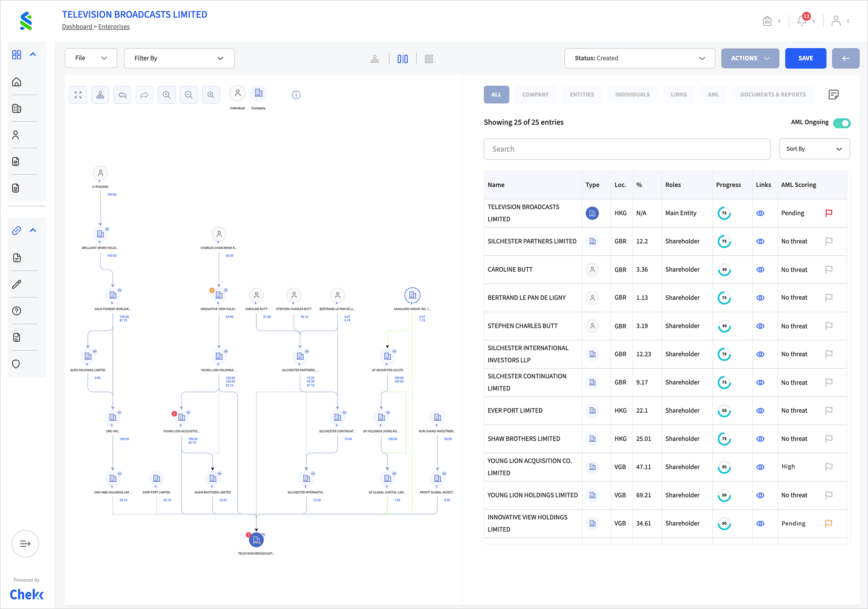This screenshot has width=868, height=609.
Task: Toggle the red flag for TELEVISION BROADCASTS LIMITED
Action: click(x=829, y=213)
